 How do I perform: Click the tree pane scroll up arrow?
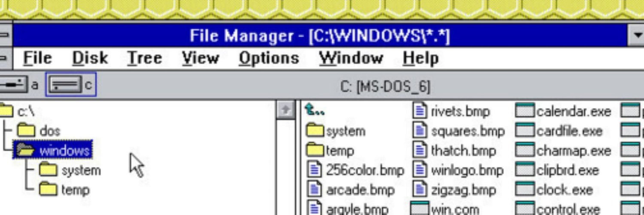click(x=286, y=110)
